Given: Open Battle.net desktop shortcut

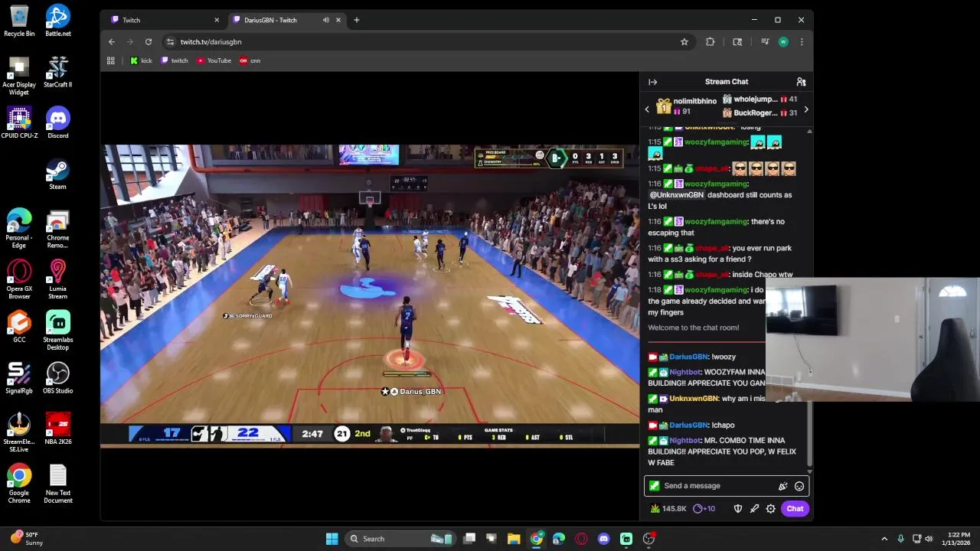Looking at the screenshot, I should point(58,21).
